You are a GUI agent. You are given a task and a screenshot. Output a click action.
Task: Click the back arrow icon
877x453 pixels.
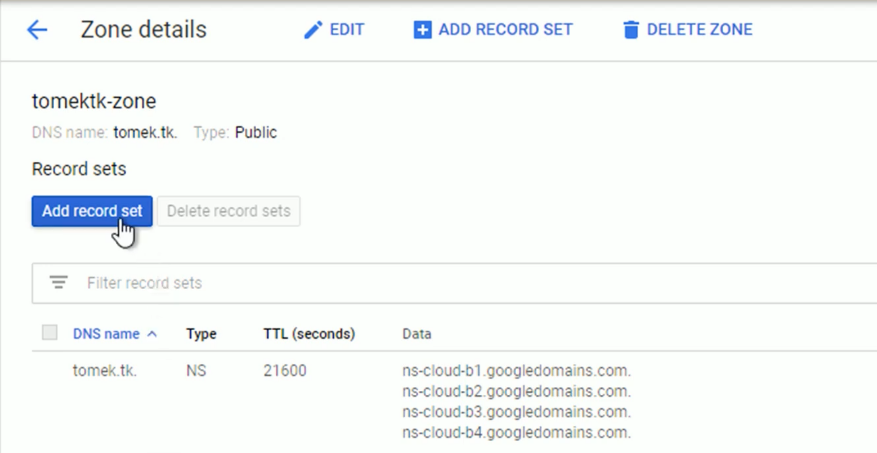pos(37,30)
